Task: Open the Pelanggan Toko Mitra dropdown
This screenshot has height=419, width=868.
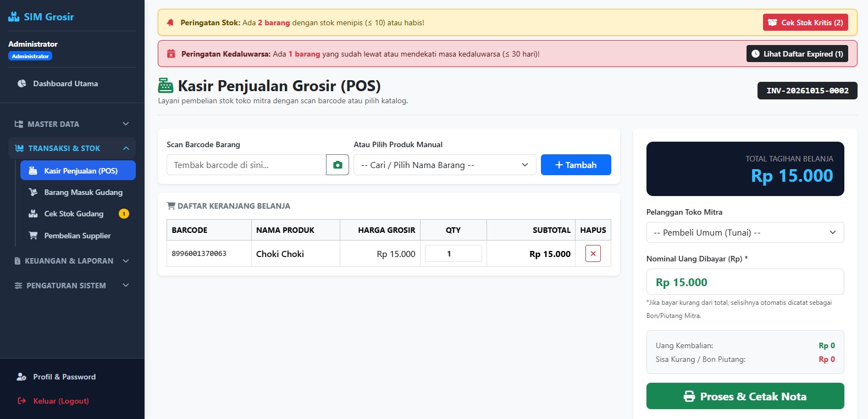Action: (x=745, y=232)
